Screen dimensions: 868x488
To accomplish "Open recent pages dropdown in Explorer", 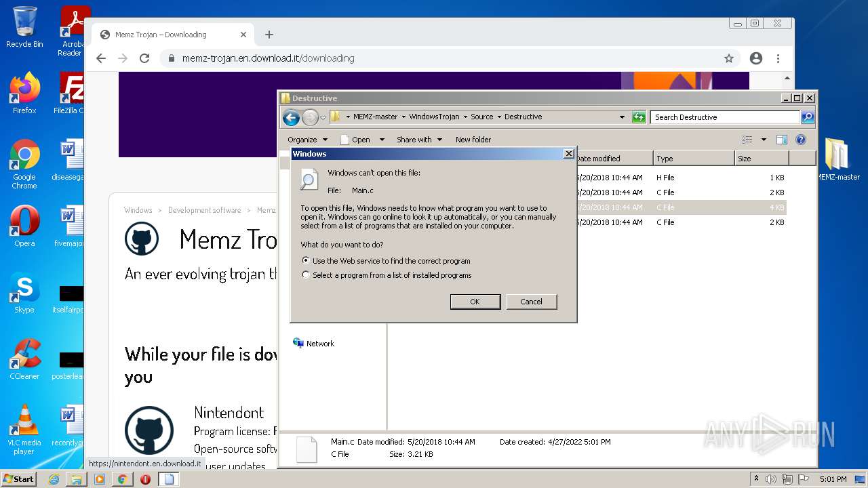I will [x=323, y=117].
